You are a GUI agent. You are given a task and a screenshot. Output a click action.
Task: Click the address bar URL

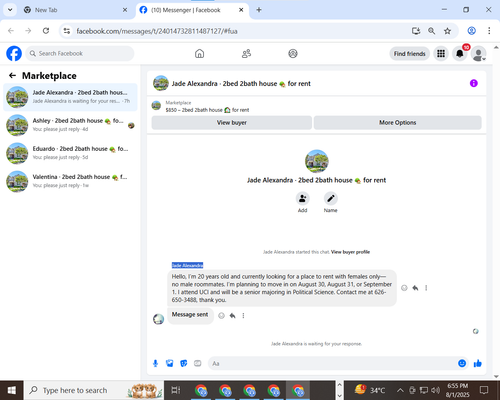pos(157,31)
